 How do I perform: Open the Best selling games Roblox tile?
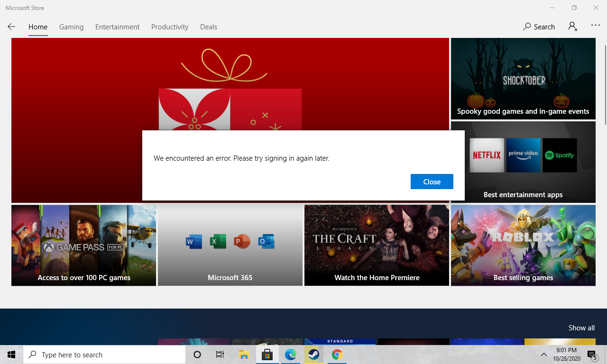[x=523, y=246]
